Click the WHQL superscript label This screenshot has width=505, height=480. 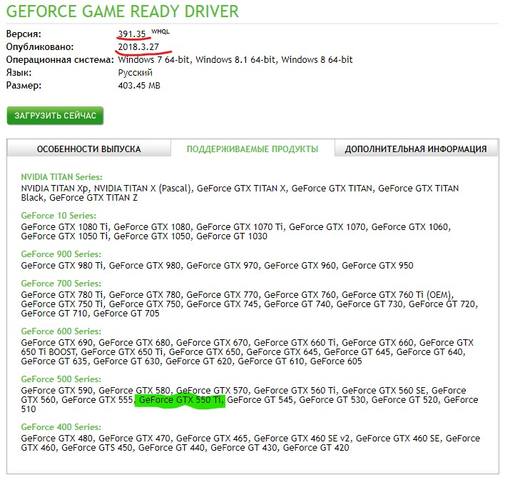click(160, 32)
